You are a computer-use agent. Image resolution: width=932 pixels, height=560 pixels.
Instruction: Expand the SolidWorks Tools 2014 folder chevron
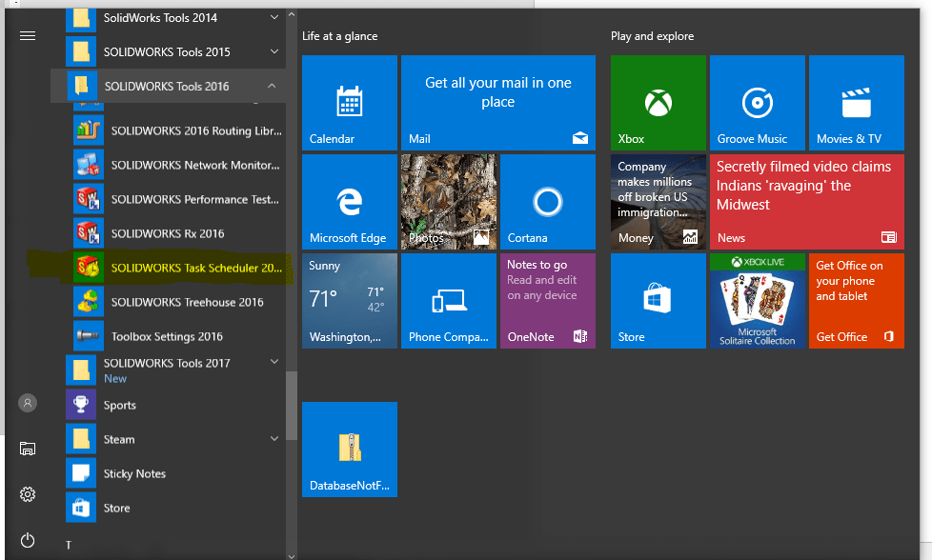pyautogui.click(x=274, y=17)
